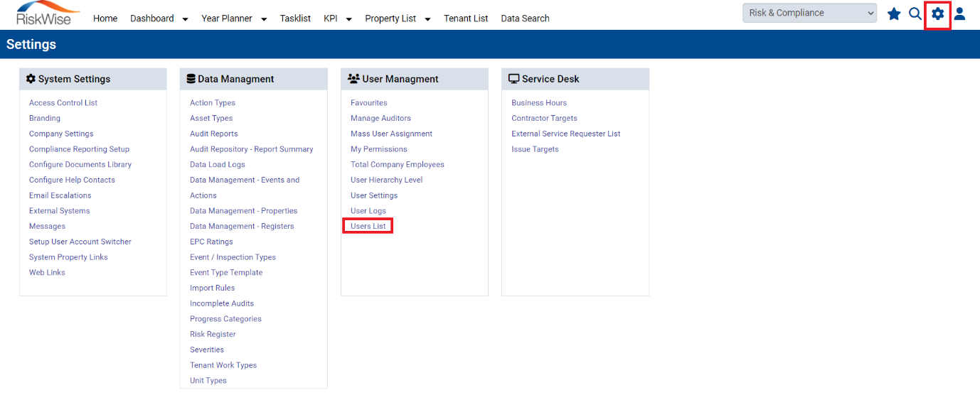Image resolution: width=980 pixels, height=395 pixels.
Task: Open Audit Repository - Report Summary link
Action: [252, 149]
